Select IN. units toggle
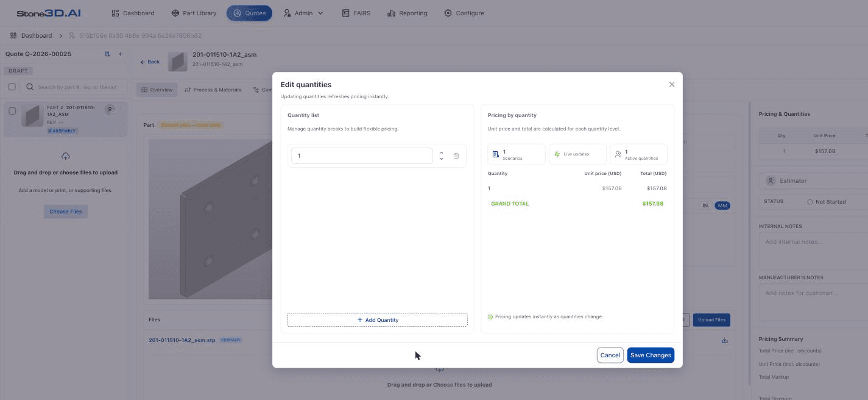868x400 pixels. coord(706,205)
